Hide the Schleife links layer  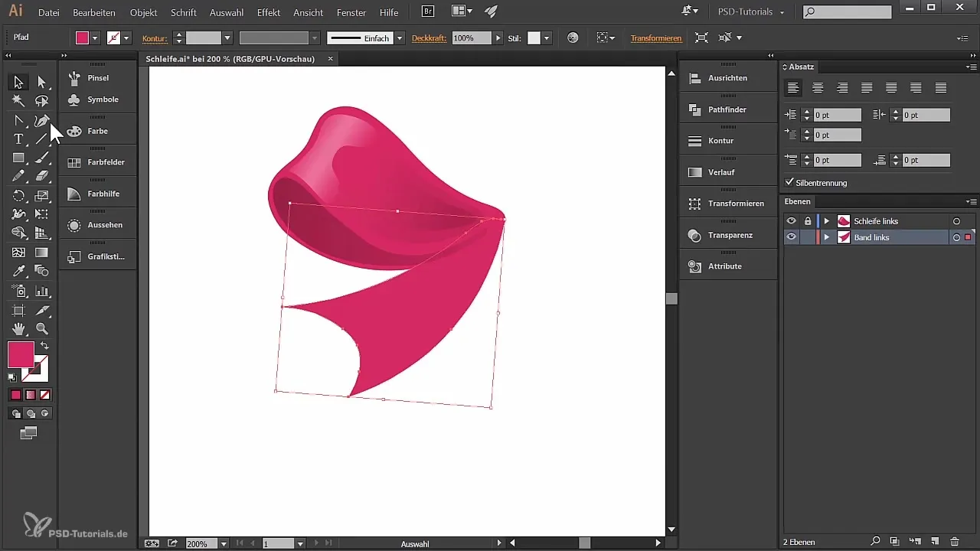[x=792, y=221]
